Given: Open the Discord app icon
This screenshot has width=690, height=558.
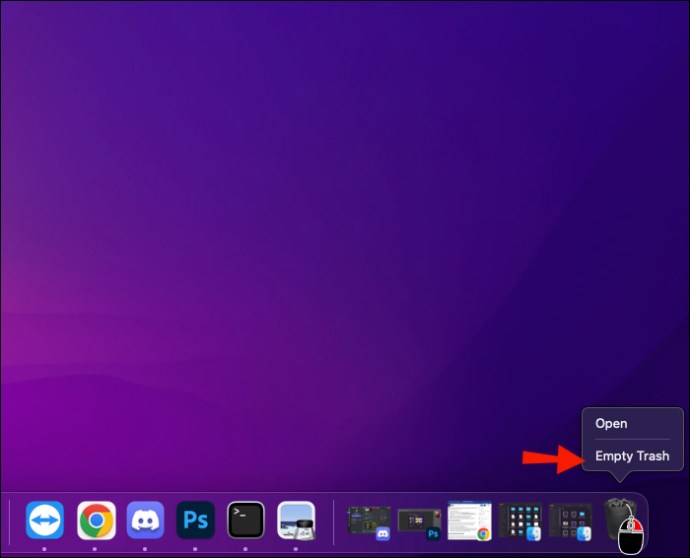Looking at the screenshot, I should (x=145, y=520).
